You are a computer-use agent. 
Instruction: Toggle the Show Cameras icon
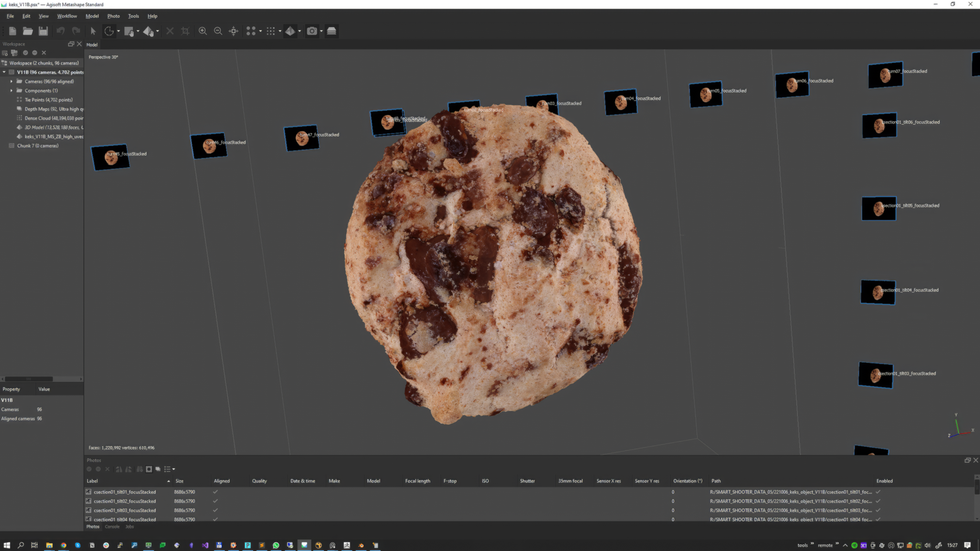coord(312,31)
